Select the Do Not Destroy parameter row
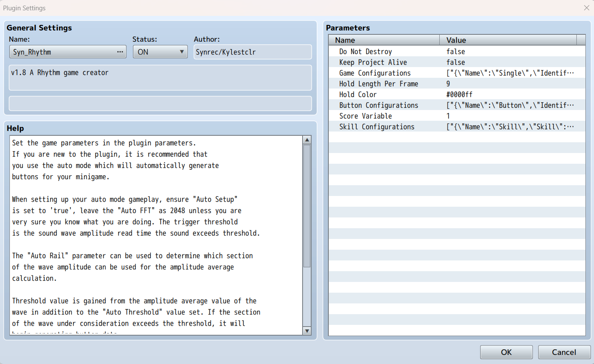The height and width of the screenshot is (364, 594). [457, 52]
